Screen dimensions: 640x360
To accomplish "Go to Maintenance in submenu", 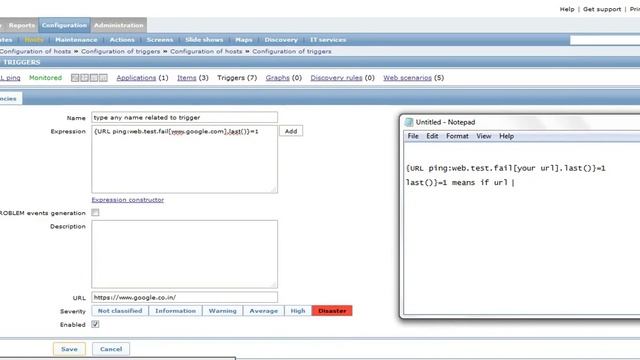I will (x=76, y=40).
